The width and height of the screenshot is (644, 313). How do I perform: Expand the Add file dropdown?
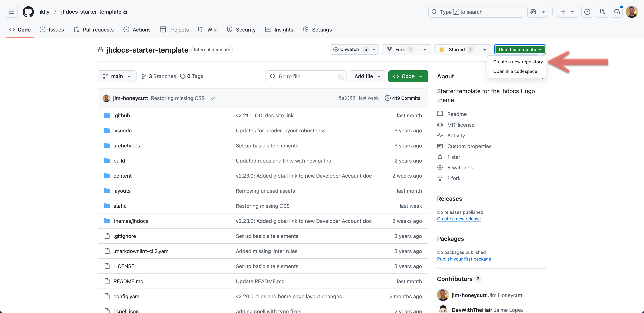367,76
